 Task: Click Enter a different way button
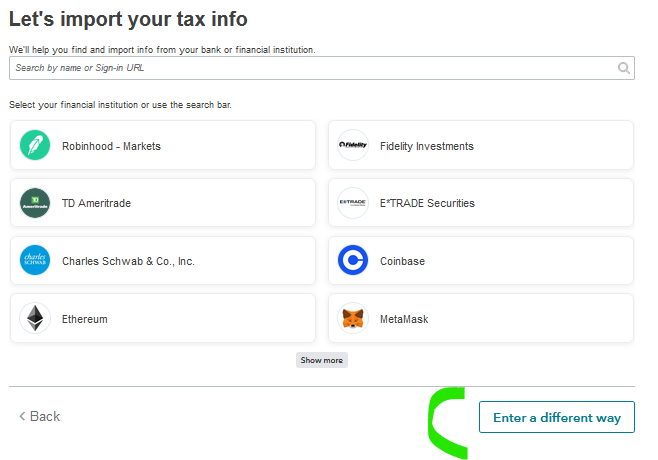pyautogui.click(x=557, y=417)
